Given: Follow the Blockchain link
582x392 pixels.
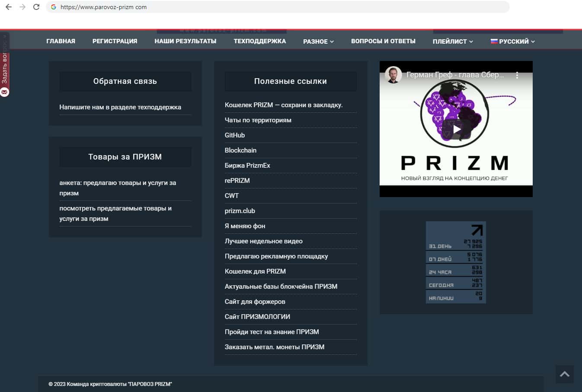Looking at the screenshot, I should pyautogui.click(x=240, y=150).
